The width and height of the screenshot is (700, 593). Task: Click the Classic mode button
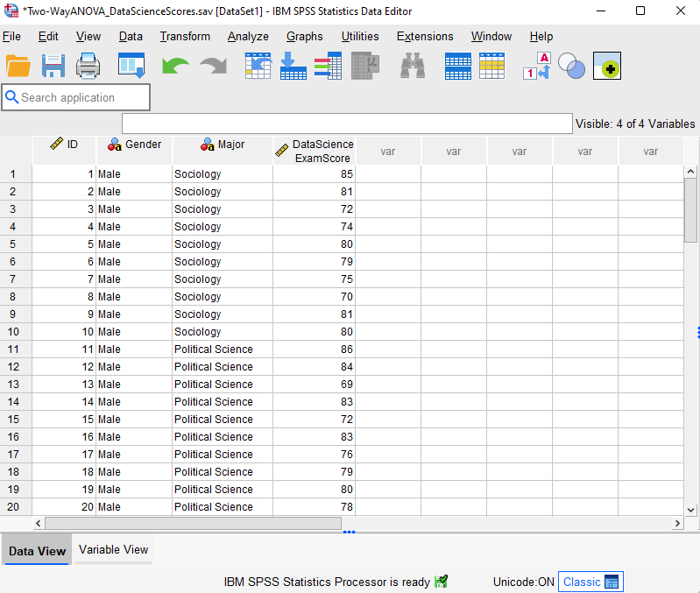coord(590,582)
